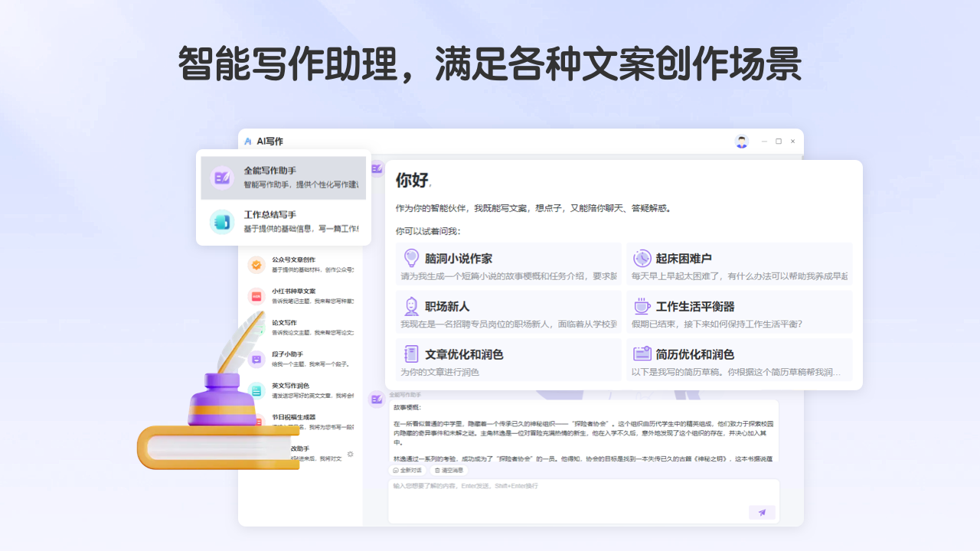
Task: Switch to 工作总结写手 assistant
Action: pyautogui.click(x=283, y=220)
